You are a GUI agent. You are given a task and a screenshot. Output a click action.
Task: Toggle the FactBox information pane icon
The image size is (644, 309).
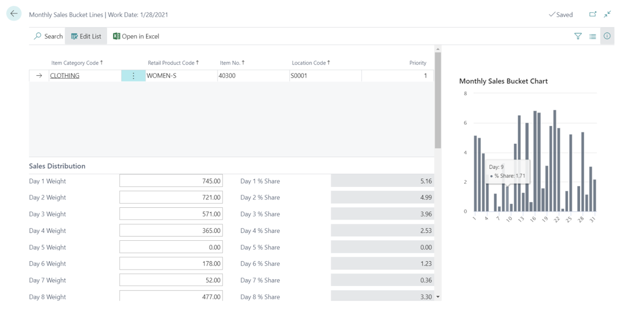[607, 36]
